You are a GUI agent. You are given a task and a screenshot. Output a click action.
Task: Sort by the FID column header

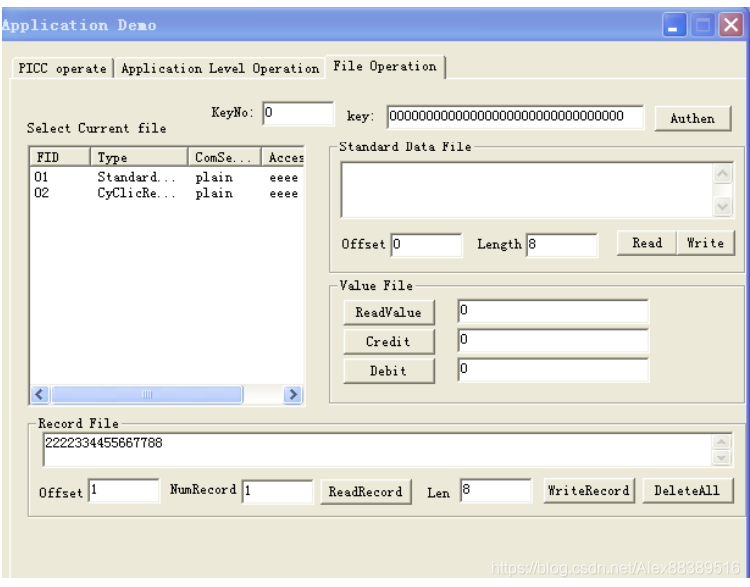[x=60, y=157]
